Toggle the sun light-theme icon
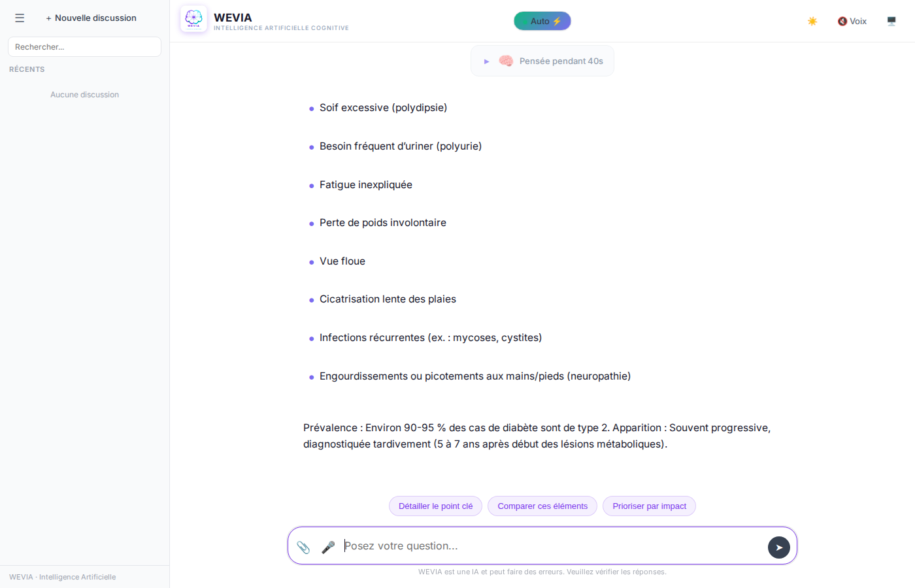Image resolution: width=915 pixels, height=588 pixels. (x=812, y=22)
